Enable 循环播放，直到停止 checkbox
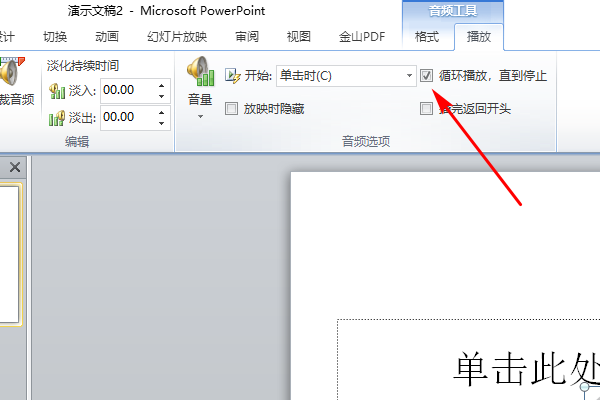 pyautogui.click(x=426, y=75)
